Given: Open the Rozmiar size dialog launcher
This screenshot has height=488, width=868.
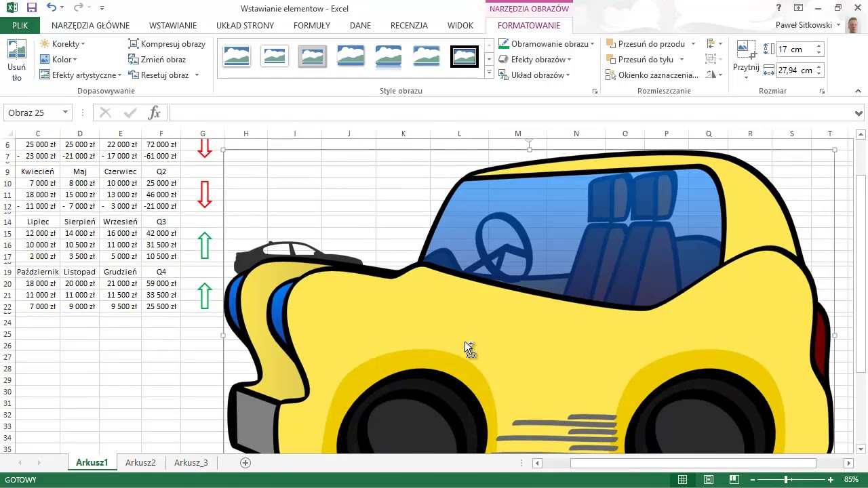Looking at the screenshot, I should click(822, 91).
